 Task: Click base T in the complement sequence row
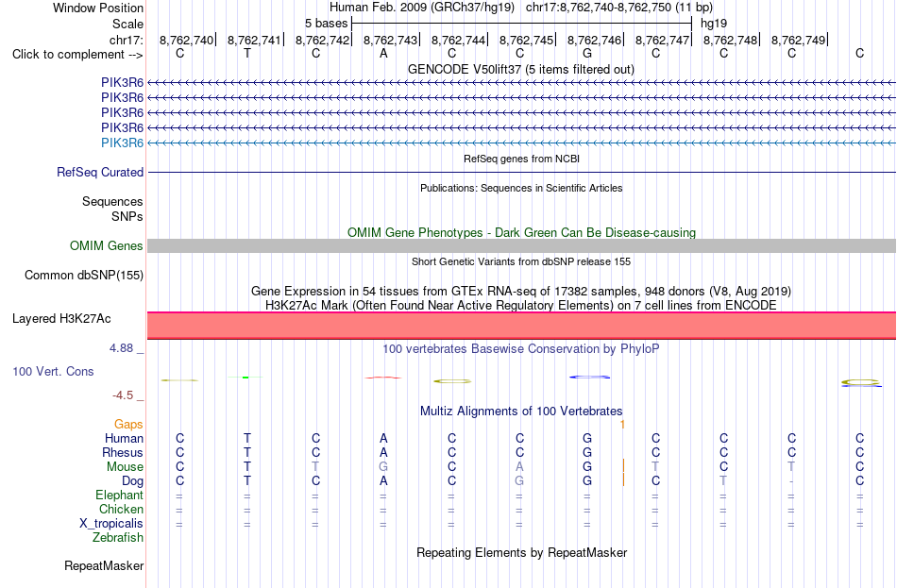247,53
